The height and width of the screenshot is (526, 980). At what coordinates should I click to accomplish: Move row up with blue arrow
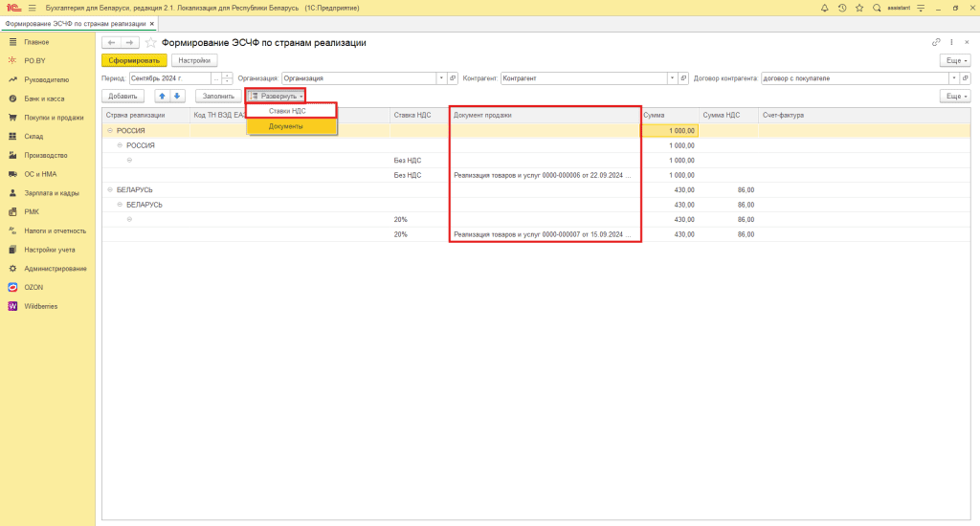coord(162,97)
